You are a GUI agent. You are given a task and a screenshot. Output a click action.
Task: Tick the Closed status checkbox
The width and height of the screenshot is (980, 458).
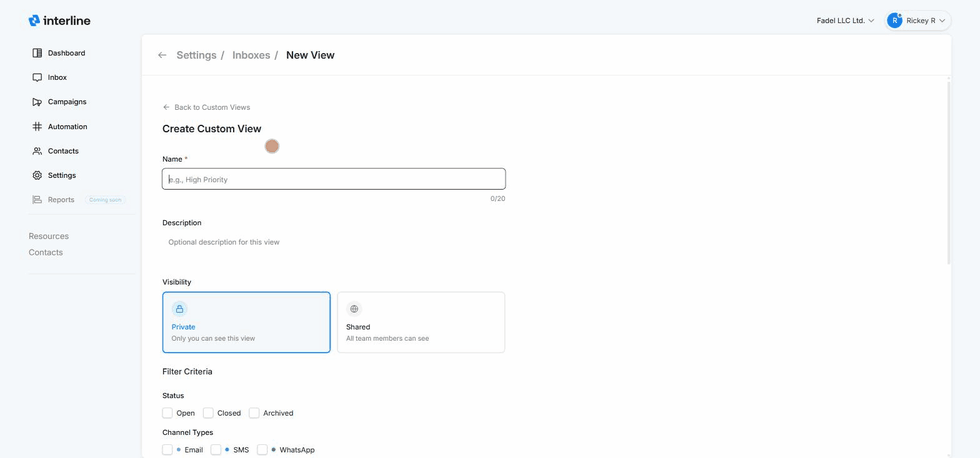point(208,413)
